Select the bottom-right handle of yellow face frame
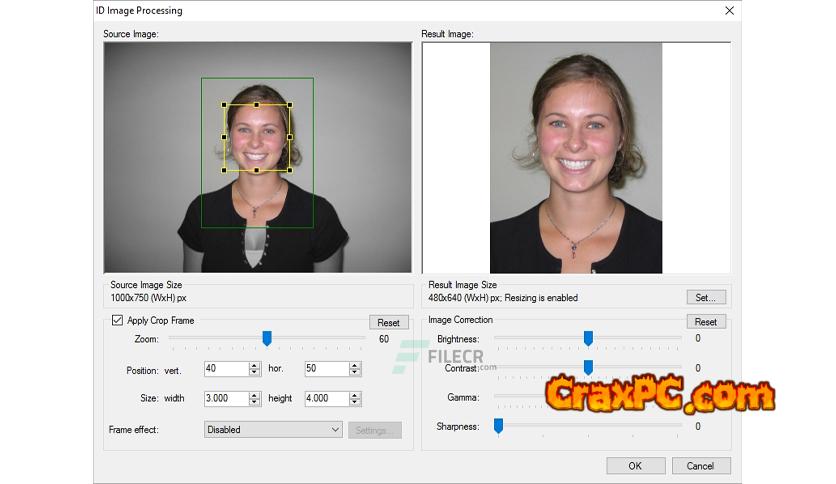This screenshot has width=836, height=484. pyautogui.click(x=290, y=170)
